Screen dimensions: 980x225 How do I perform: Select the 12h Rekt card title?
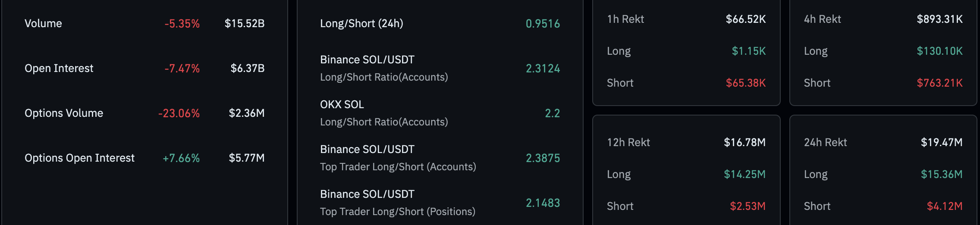click(x=628, y=142)
